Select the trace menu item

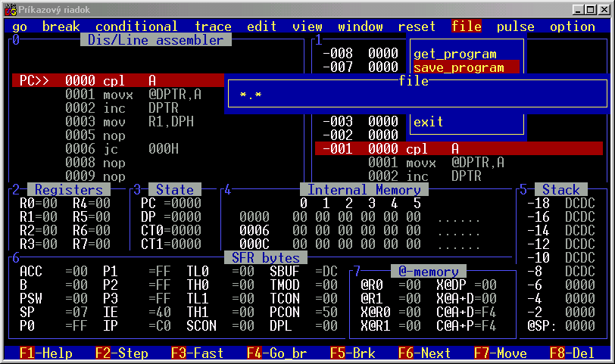click(213, 26)
